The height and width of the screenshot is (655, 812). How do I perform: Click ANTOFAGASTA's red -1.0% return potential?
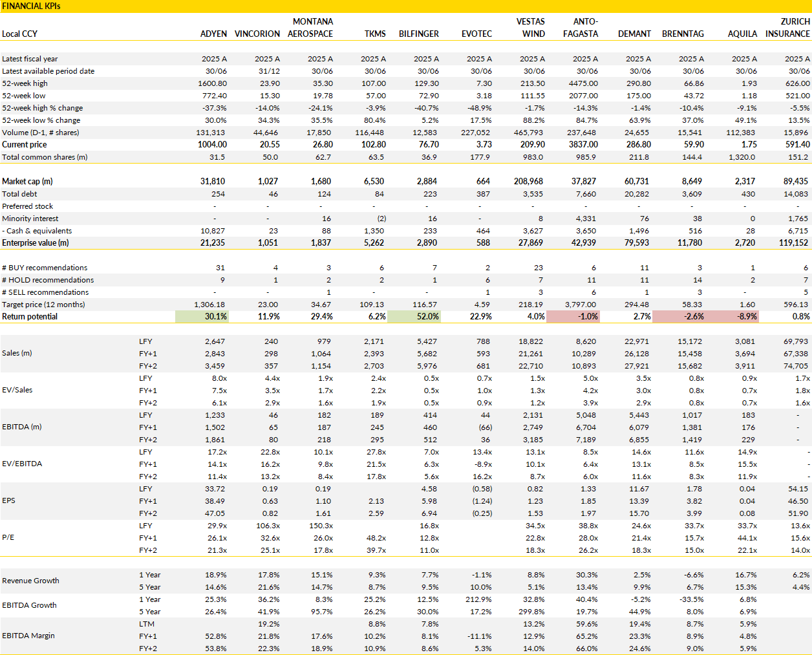pyautogui.click(x=573, y=317)
